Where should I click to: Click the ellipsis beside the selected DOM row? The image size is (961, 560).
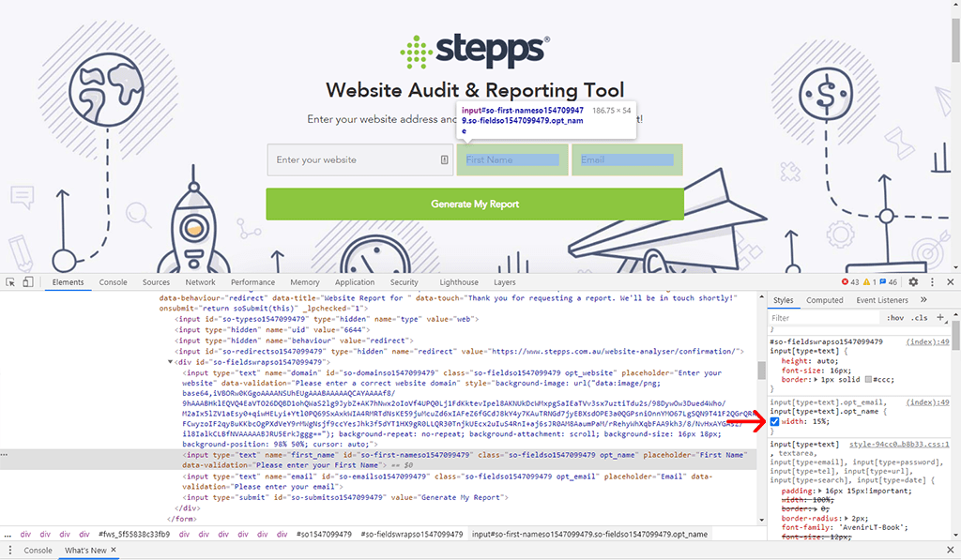(x=5, y=455)
